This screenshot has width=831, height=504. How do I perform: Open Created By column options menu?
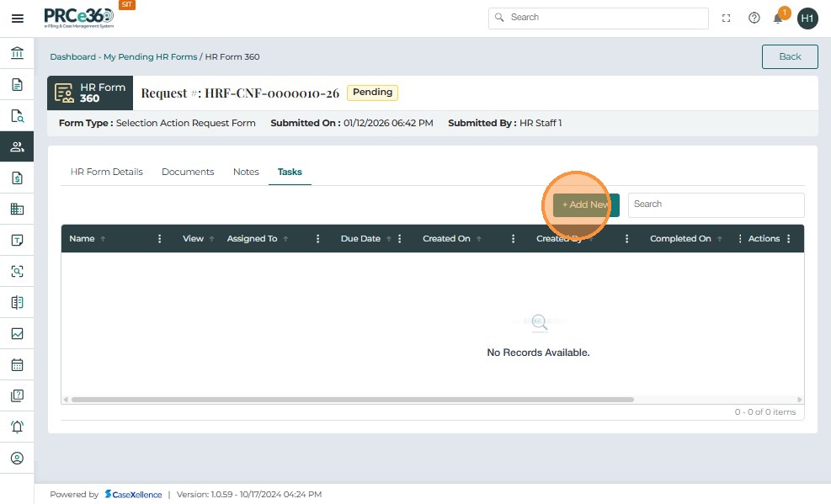pyautogui.click(x=627, y=239)
